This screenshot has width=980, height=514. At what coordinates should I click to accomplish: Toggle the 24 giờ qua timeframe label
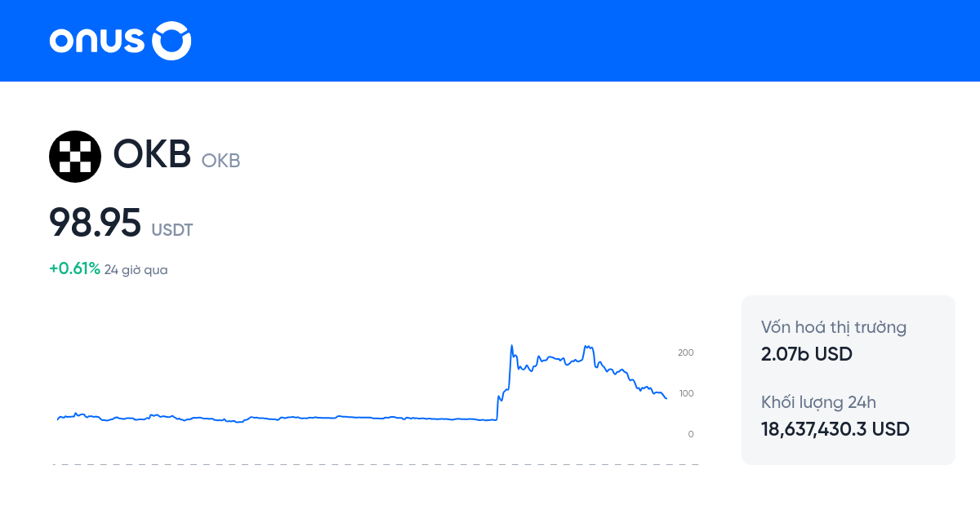(134, 269)
